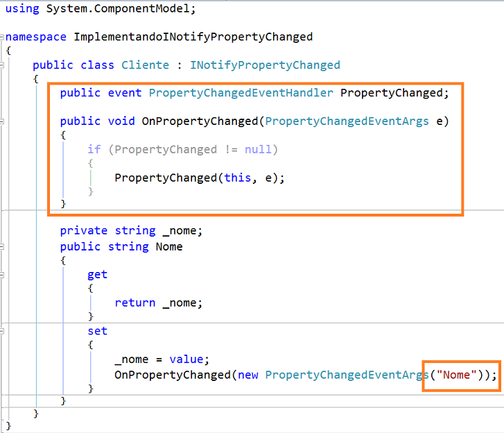
Task: Collapse the get accessor outlining toggle
Action: click(1, 275)
